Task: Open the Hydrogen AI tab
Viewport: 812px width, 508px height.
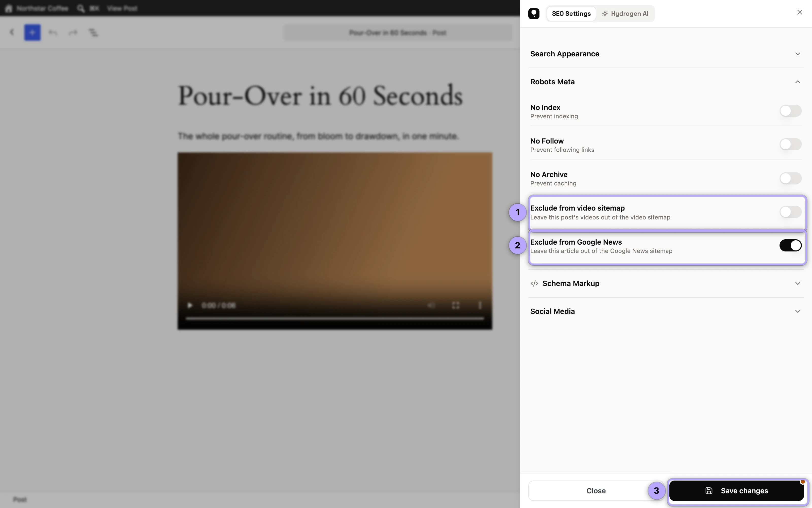Action: tap(625, 14)
